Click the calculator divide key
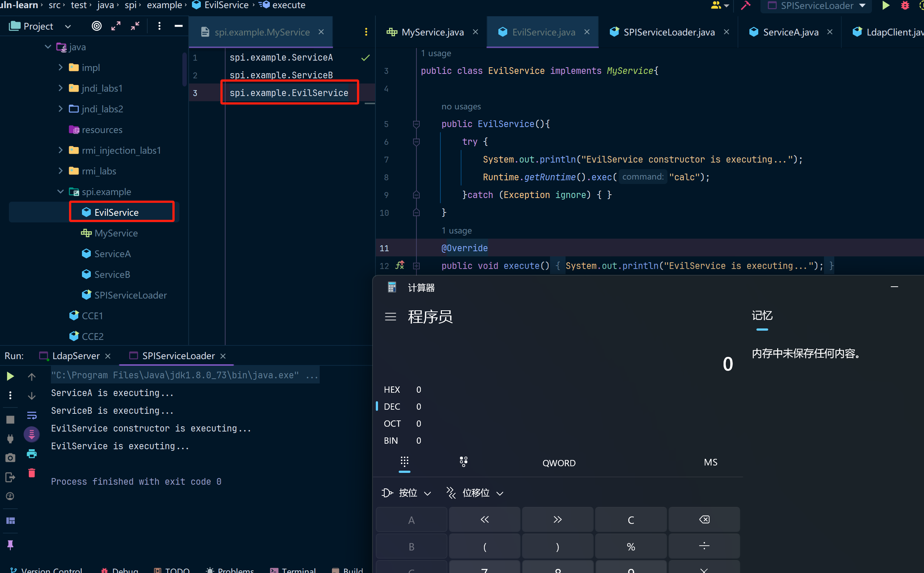This screenshot has width=924, height=573. (x=704, y=546)
